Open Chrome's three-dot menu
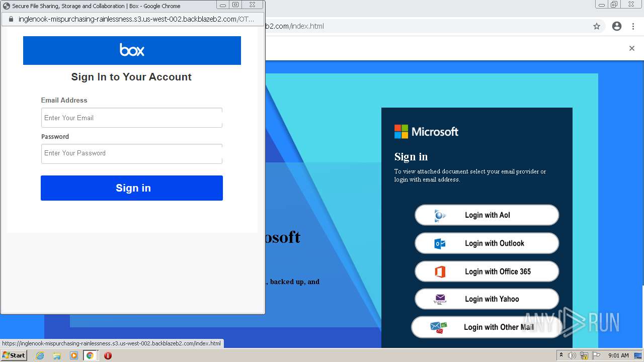The width and height of the screenshot is (644, 362). pos(633,26)
